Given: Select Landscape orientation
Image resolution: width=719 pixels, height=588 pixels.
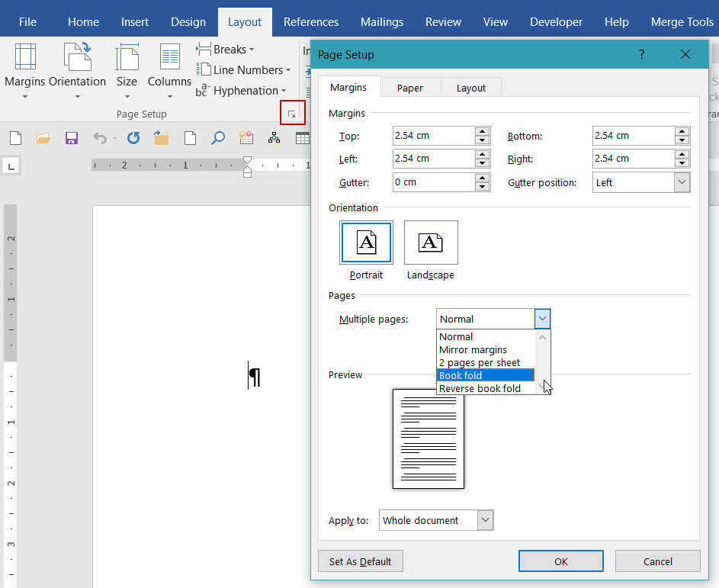Looking at the screenshot, I should (x=431, y=243).
